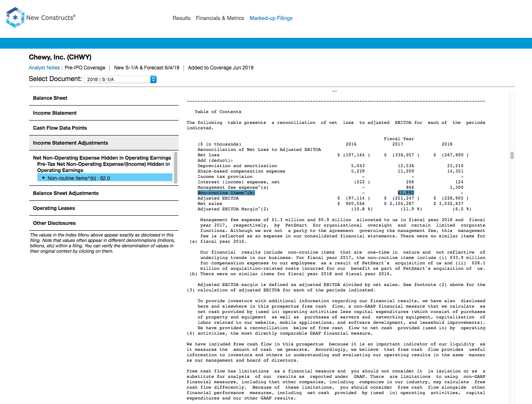532x404 pixels.
Task: Click the New Constructs hexagon logo
Action: coord(15,17)
